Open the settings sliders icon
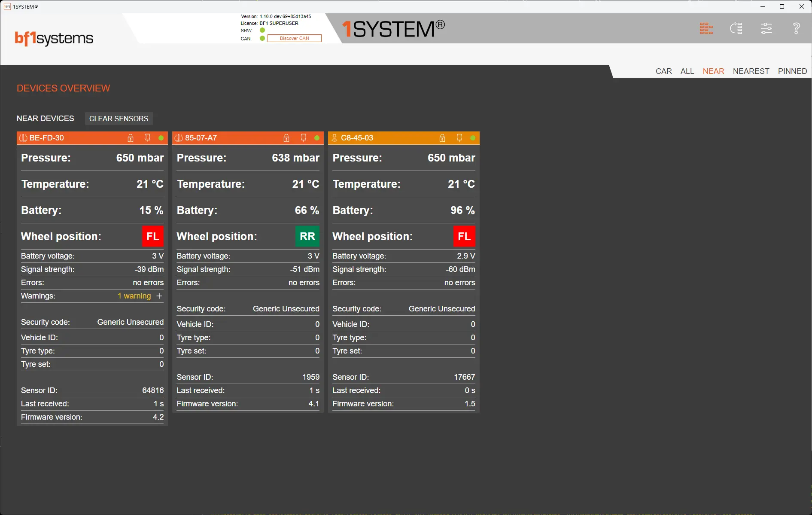The height and width of the screenshot is (515, 812). (x=766, y=28)
